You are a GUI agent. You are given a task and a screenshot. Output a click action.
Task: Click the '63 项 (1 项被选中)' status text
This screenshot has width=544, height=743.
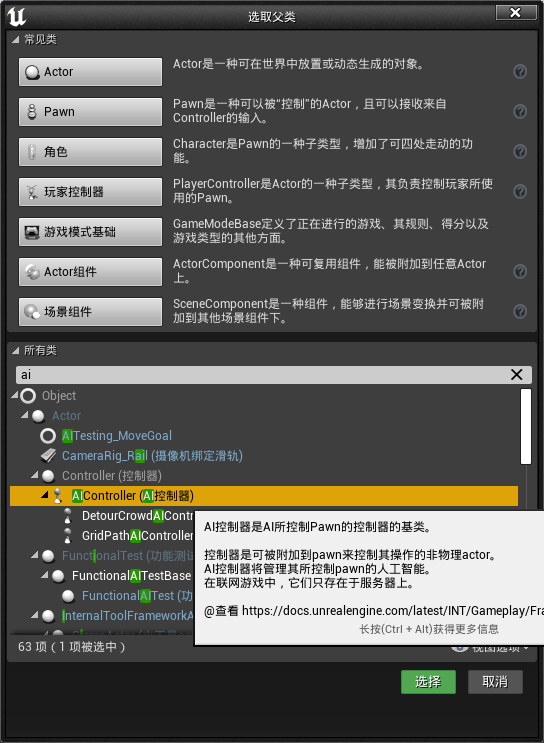pos(72,647)
